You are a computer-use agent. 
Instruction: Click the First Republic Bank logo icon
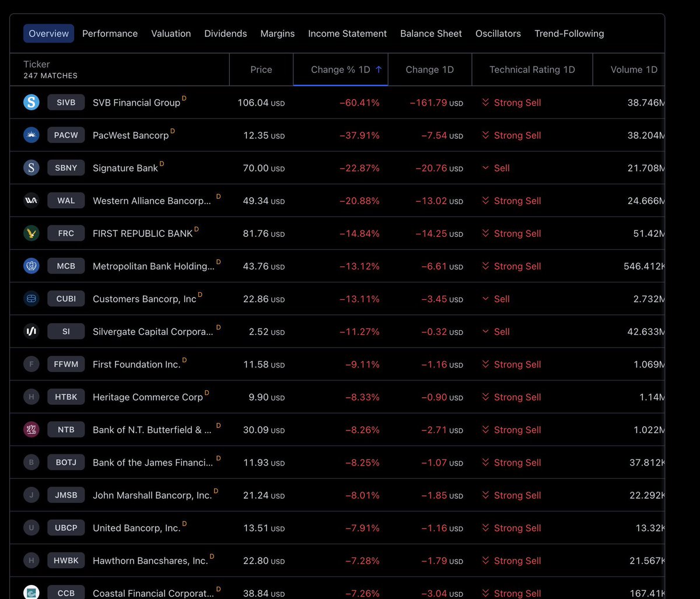coord(31,233)
